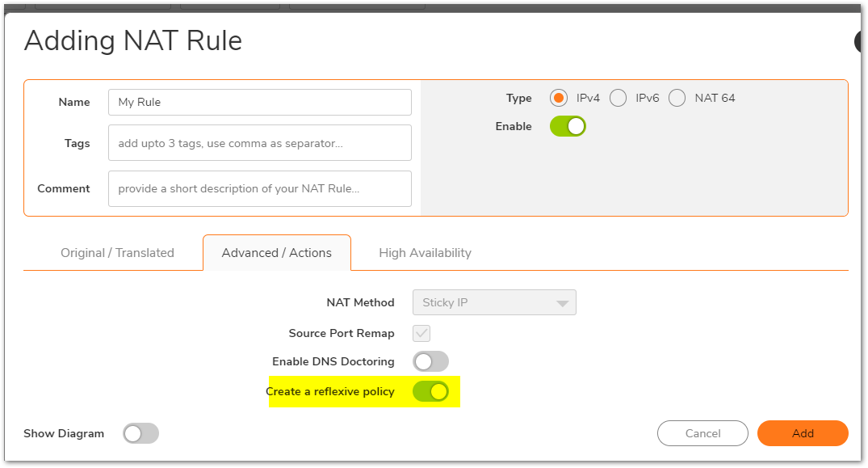Click into the Comment text box
Screen dimensions: 868x468
pyautogui.click(x=260, y=189)
